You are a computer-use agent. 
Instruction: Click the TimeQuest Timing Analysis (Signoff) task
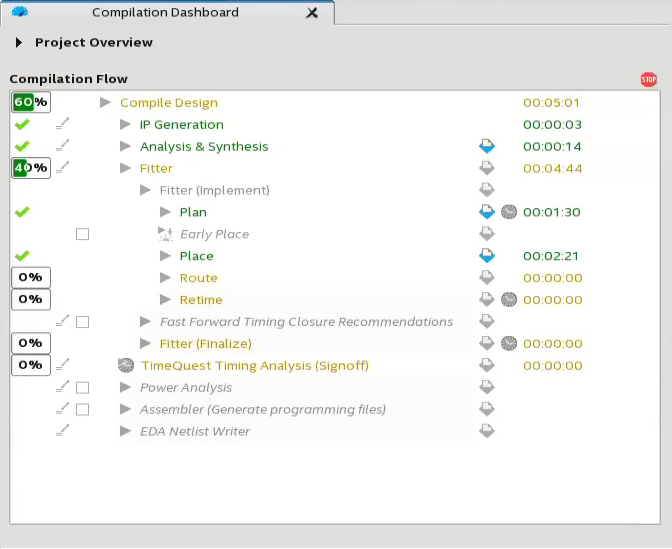pyautogui.click(x=255, y=366)
